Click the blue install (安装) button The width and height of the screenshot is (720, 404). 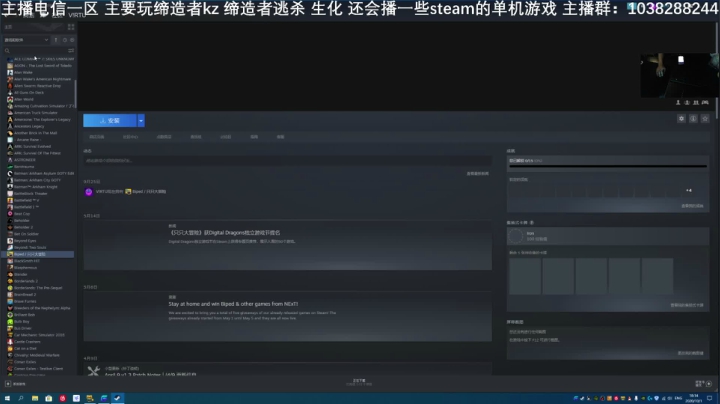click(110, 120)
